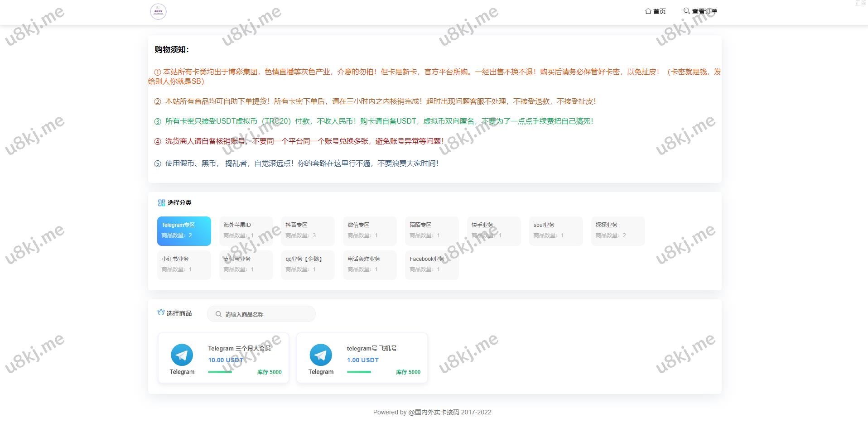Screen dimensions: 868x437
Task: Switch to the 支付宝业务 category
Action: 246,265
